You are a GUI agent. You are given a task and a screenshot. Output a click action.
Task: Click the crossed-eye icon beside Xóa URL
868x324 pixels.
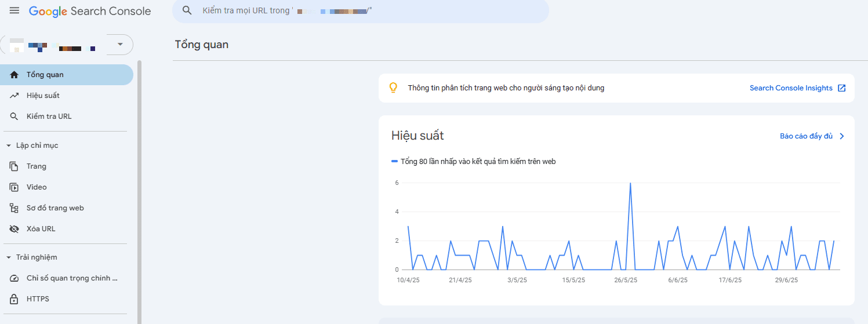(14, 229)
